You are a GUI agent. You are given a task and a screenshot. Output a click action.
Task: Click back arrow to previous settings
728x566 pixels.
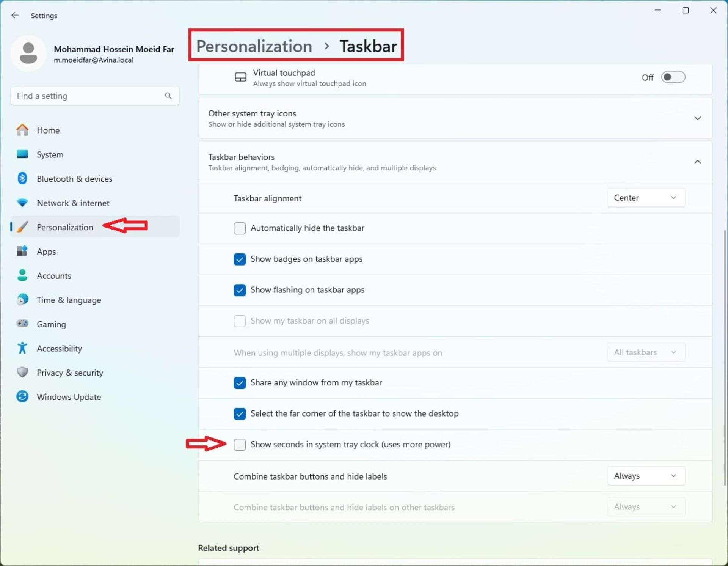pyautogui.click(x=16, y=16)
